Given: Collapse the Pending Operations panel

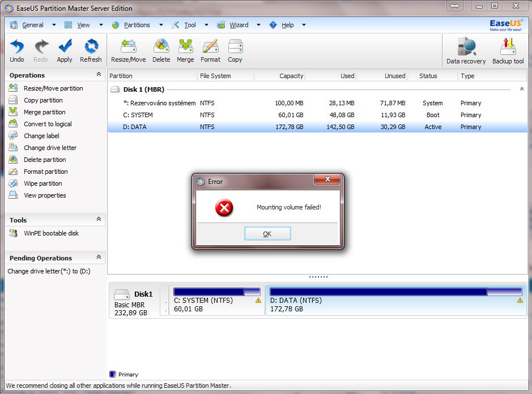Looking at the screenshot, I should click(x=99, y=258).
